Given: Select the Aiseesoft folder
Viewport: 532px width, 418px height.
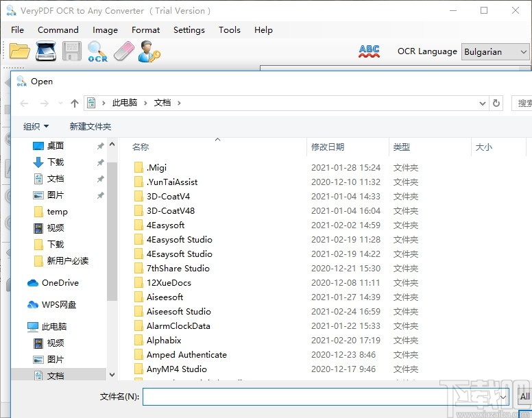Looking at the screenshot, I should tap(165, 297).
